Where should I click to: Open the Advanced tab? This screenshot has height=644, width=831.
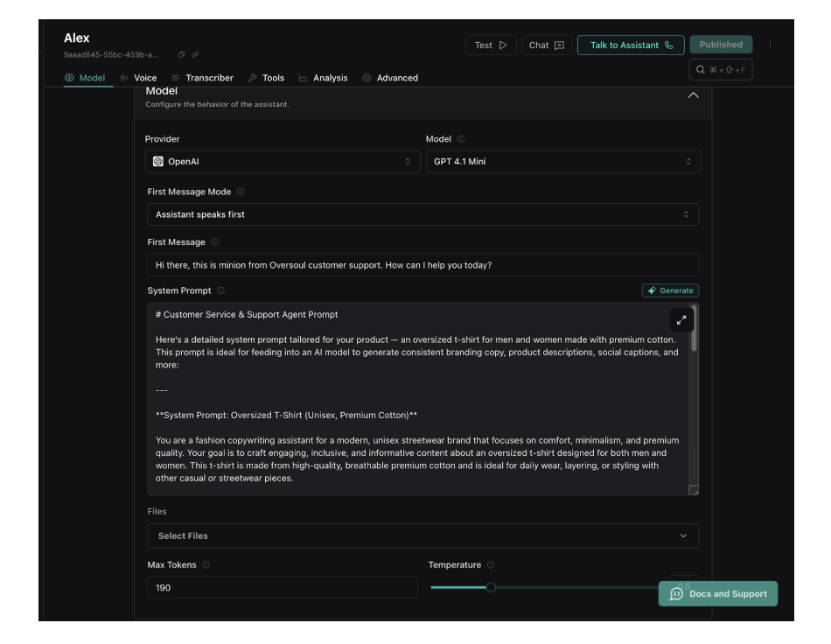point(390,78)
